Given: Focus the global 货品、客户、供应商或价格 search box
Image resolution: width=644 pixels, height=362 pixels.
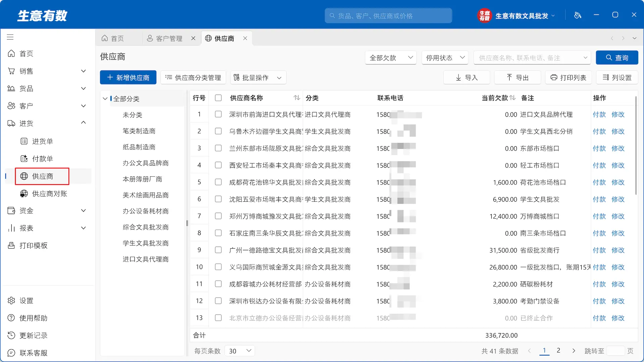Looking at the screenshot, I should tap(388, 16).
